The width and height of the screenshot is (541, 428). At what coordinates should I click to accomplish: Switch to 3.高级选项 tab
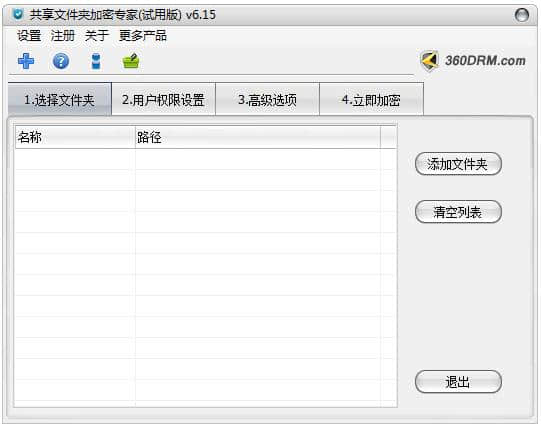coord(267,99)
